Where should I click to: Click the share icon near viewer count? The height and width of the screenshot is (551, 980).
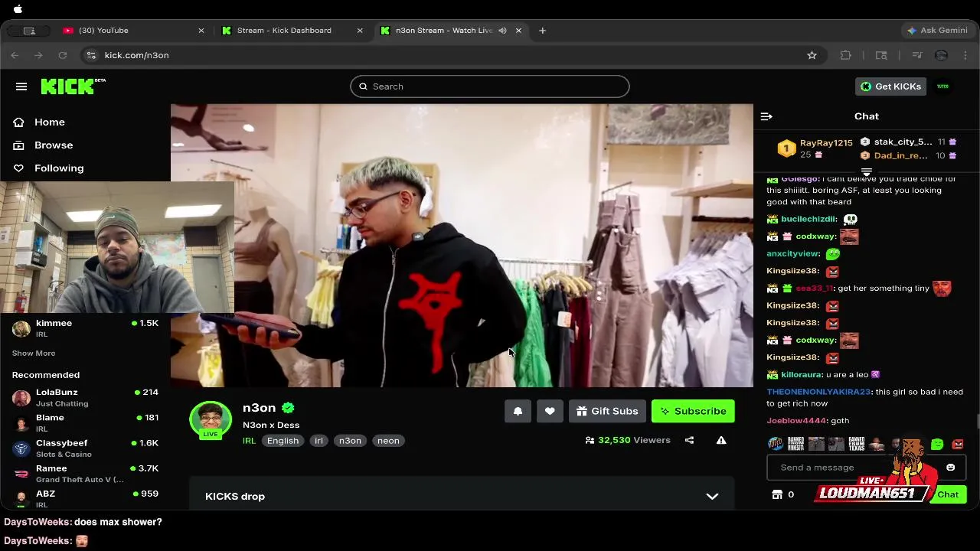[x=689, y=440]
